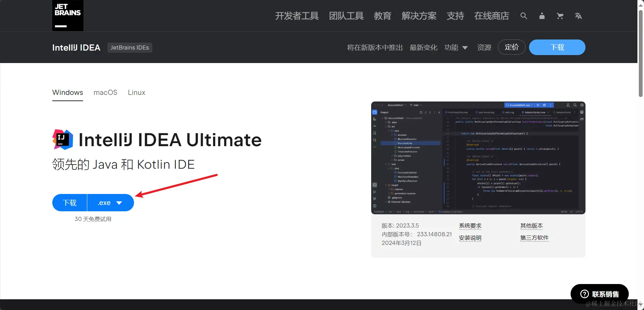The image size is (644, 310).
Task: Select the macOS tab
Action: (x=105, y=92)
